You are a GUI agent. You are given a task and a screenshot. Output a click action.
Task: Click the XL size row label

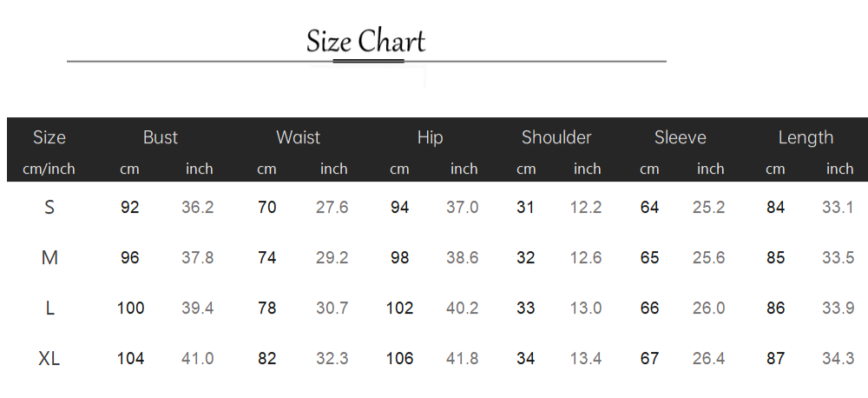click(x=49, y=358)
